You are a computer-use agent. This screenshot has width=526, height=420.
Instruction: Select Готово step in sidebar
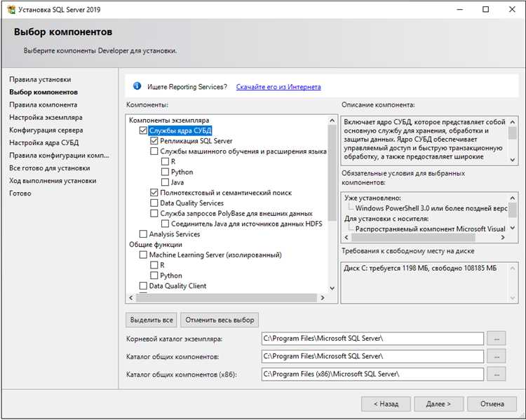[20, 194]
